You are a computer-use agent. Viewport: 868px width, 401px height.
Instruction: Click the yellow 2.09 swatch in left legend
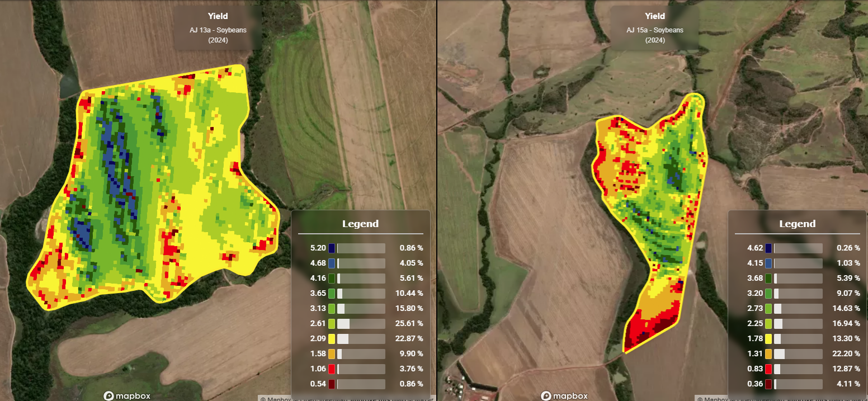point(332,339)
